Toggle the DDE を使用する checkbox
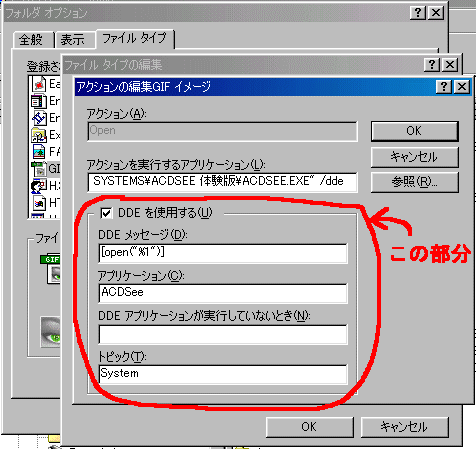Viewport: 476px width, 449px height. [x=106, y=213]
